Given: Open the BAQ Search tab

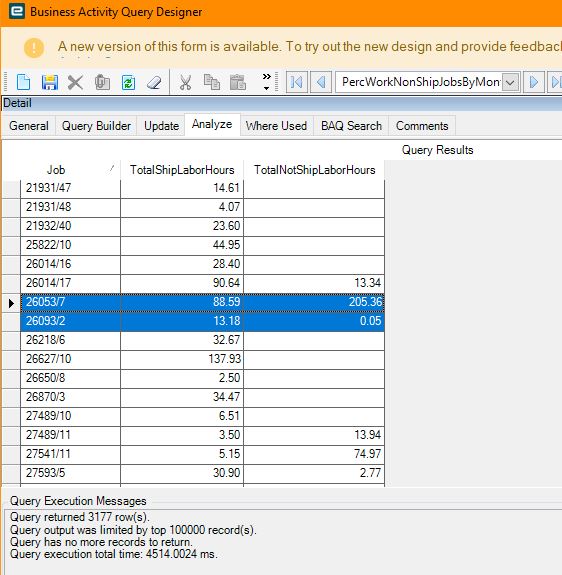Looking at the screenshot, I should tap(351, 126).
